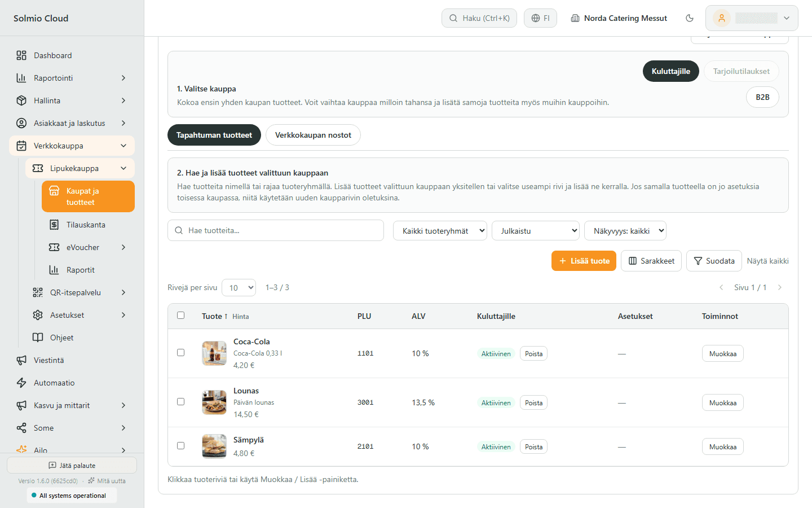Select the Kuluttajille tab
812x508 pixels.
point(671,71)
